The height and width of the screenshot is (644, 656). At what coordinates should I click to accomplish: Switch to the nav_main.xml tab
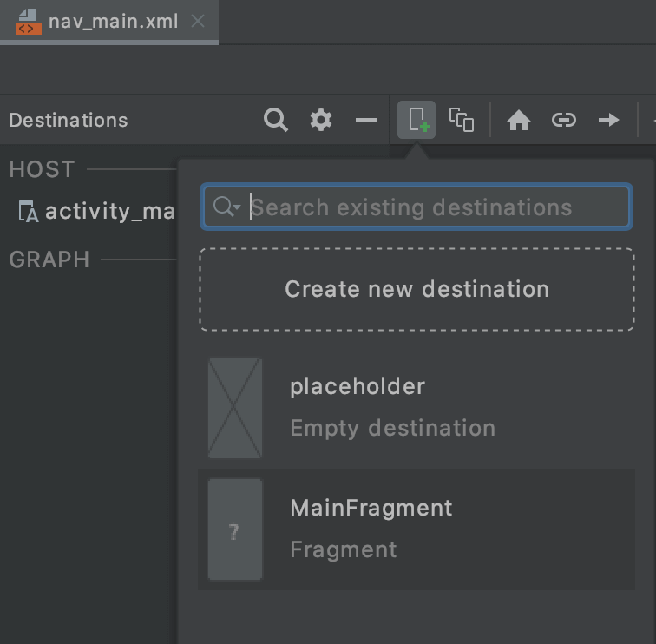click(113, 21)
